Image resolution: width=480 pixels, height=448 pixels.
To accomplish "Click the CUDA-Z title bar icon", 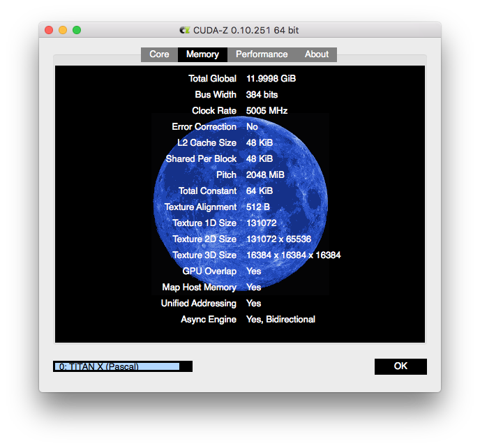I will (184, 30).
